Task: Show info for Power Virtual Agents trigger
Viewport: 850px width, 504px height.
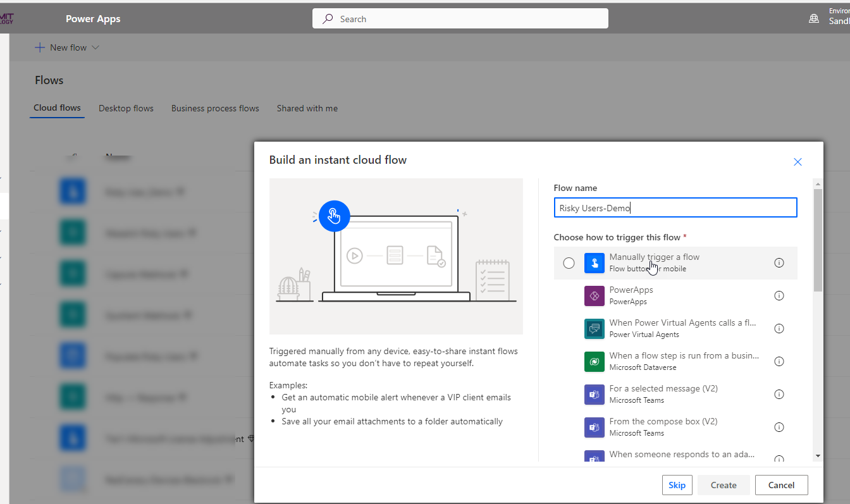Action: [779, 329]
